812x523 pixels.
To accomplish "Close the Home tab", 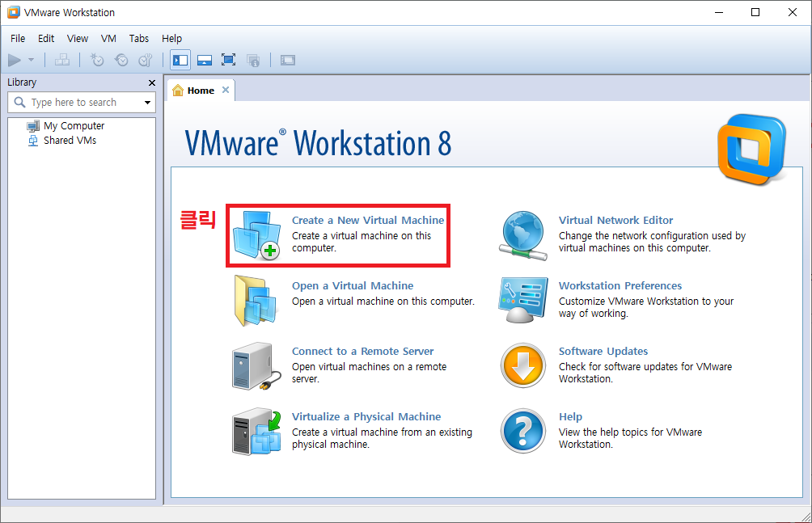I will coord(226,90).
